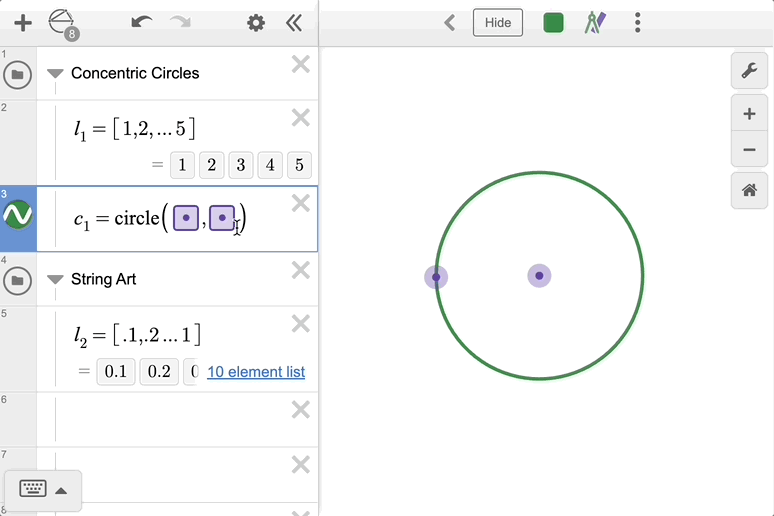Toggle visibility of circle c1 expression
774x516 pixels.
pos(18,214)
